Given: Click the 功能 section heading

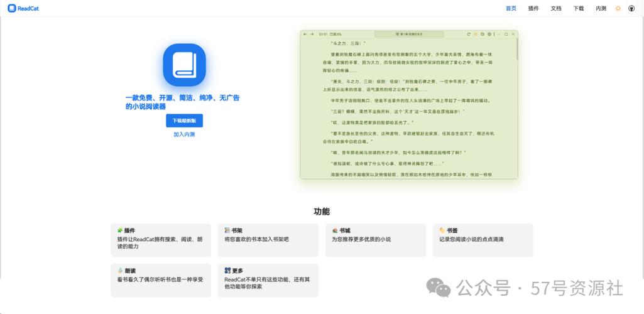Looking at the screenshot, I should (x=322, y=212).
